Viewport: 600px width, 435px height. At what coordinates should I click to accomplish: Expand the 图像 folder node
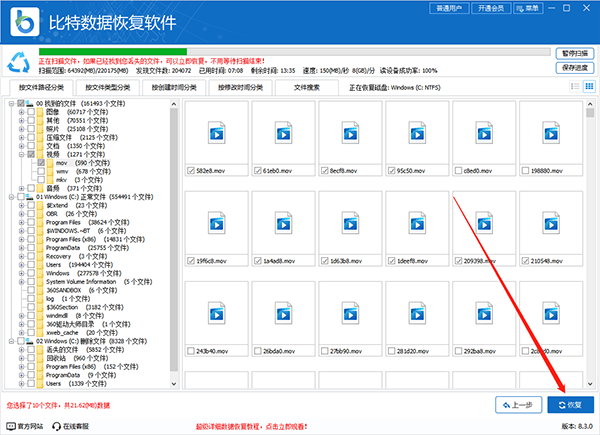(x=21, y=112)
